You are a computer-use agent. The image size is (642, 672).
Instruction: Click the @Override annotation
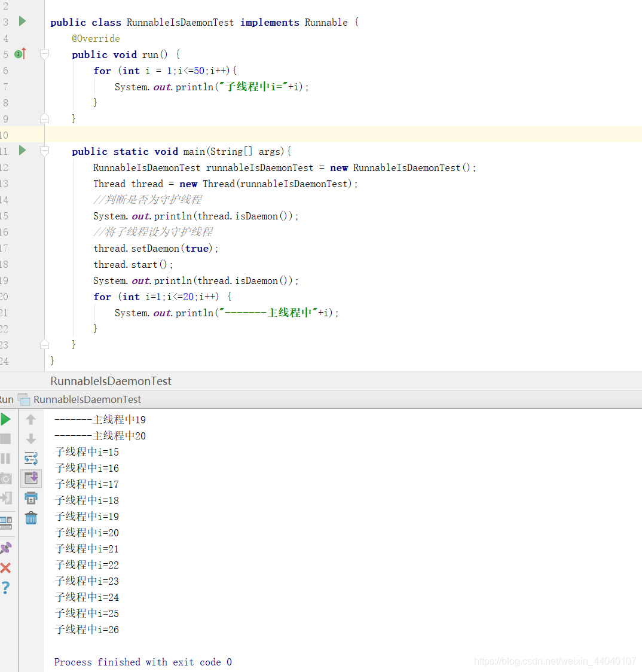[96, 39]
